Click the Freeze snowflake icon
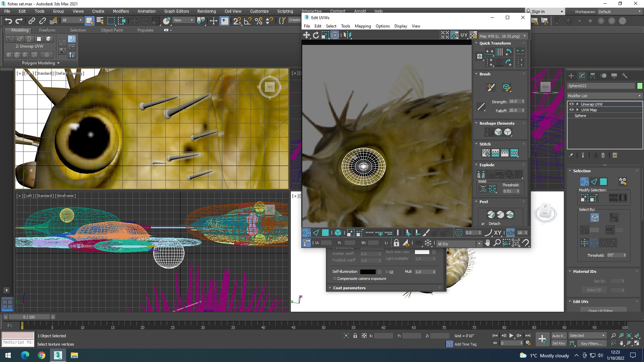Screen dimensions: 644x362 [428, 243]
